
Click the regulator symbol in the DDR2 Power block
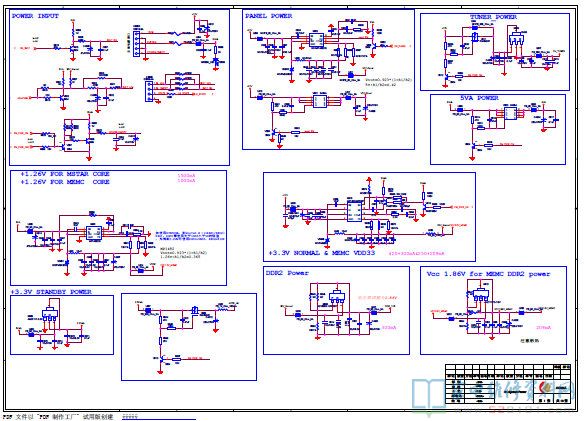[337, 297]
